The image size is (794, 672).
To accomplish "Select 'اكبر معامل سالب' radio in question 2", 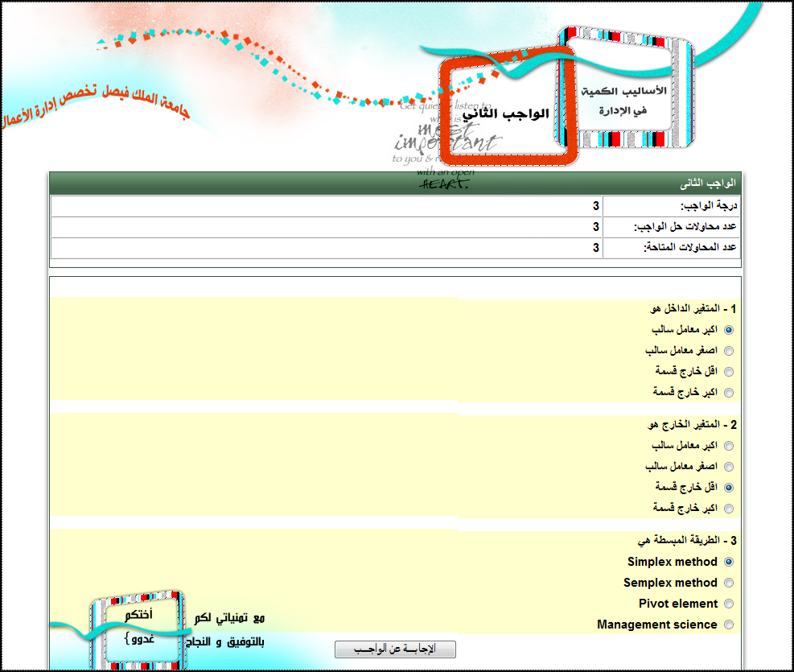I will 729,446.
